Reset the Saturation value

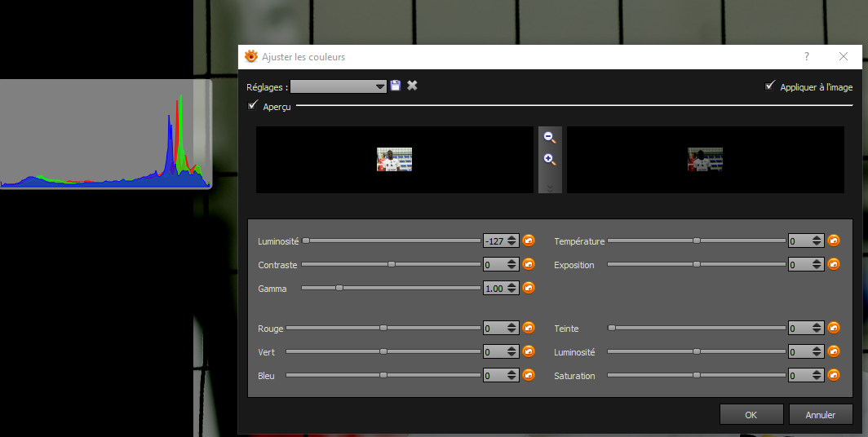tap(834, 375)
